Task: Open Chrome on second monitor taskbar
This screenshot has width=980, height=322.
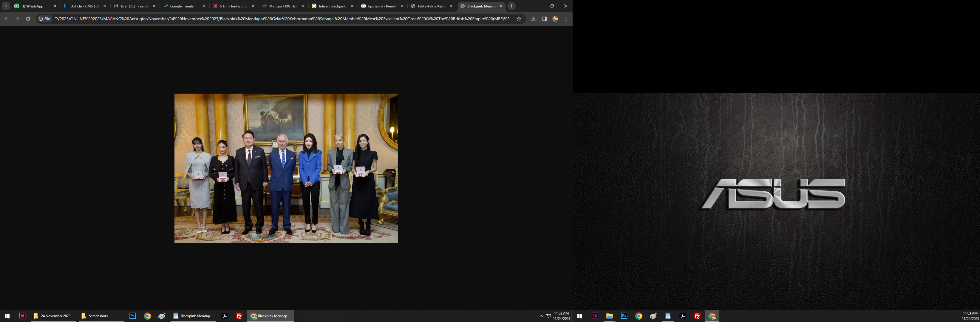Action: tap(639, 316)
